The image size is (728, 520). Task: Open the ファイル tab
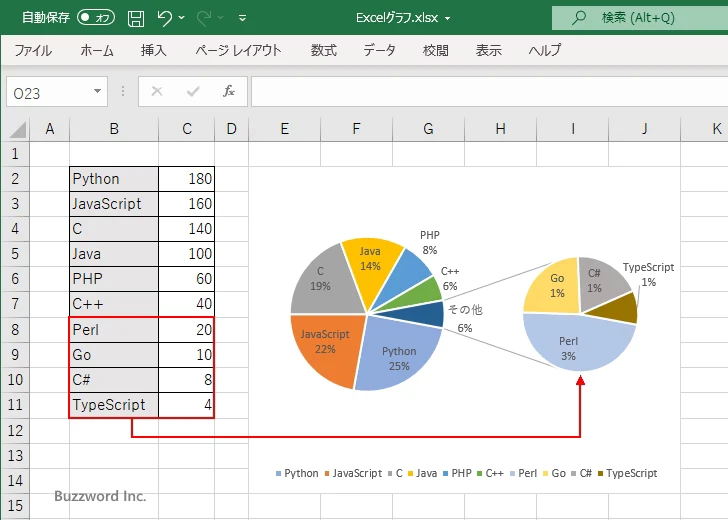pyautogui.click(x=33, y=50)
